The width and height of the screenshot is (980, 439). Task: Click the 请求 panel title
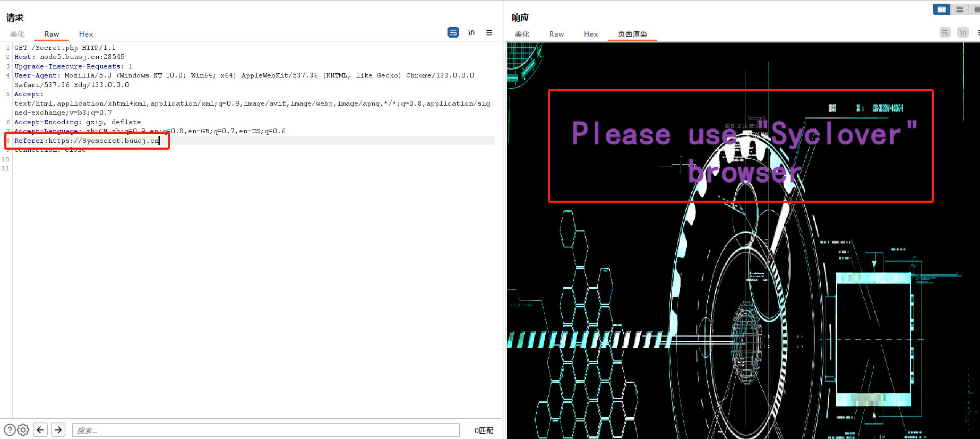pos(15,18)
